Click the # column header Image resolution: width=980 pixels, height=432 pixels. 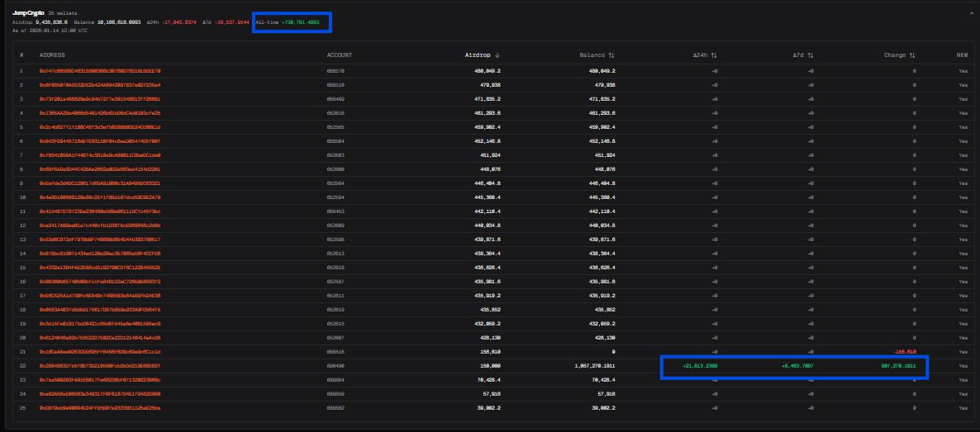point(21,55)
